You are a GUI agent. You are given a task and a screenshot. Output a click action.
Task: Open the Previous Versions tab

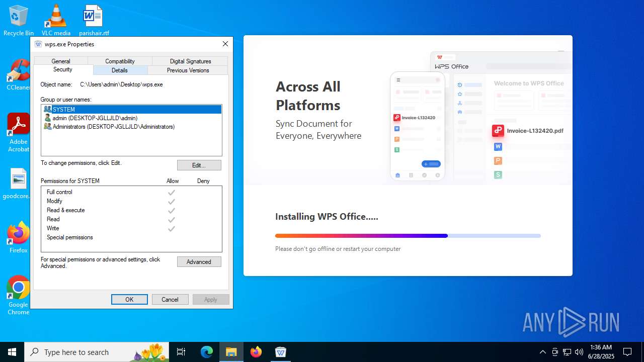[x=188, y=70]
